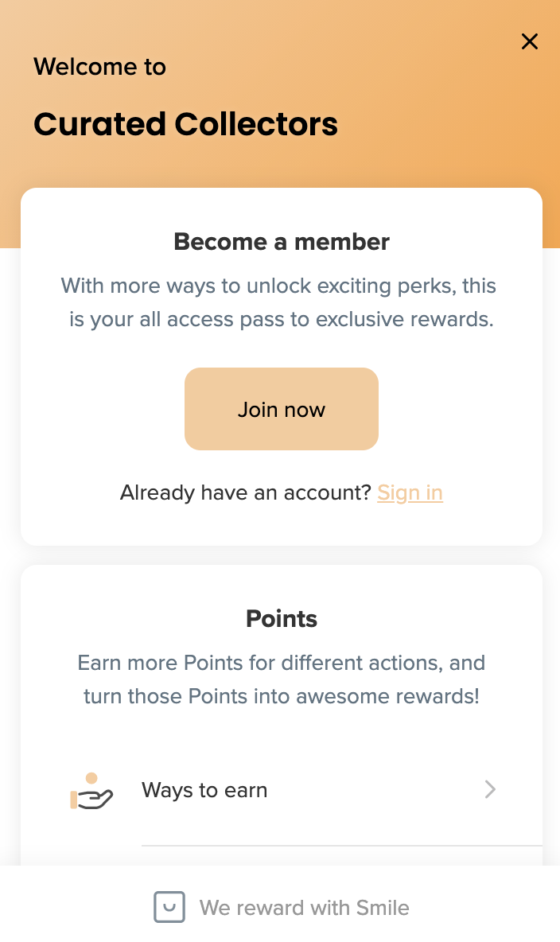Select the Curated Collectors title
Screen dimensions: 560x942
click(x=185, y=124)
